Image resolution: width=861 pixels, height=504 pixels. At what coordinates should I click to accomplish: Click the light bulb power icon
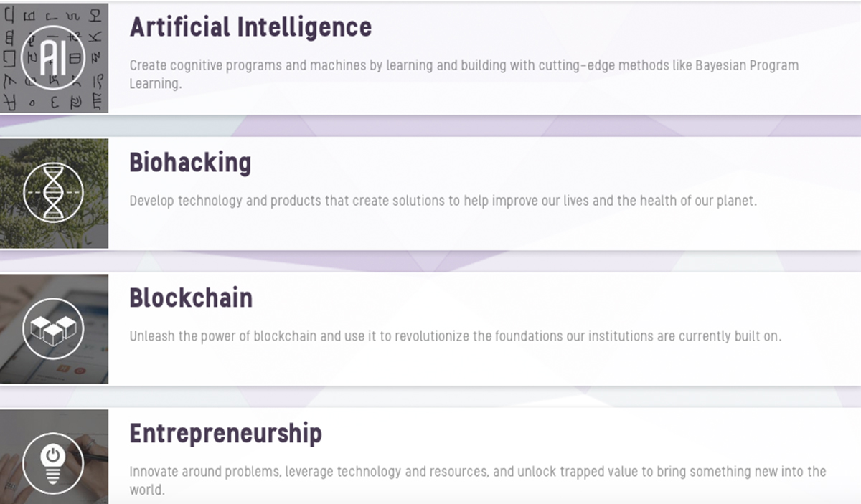point(54,462)
